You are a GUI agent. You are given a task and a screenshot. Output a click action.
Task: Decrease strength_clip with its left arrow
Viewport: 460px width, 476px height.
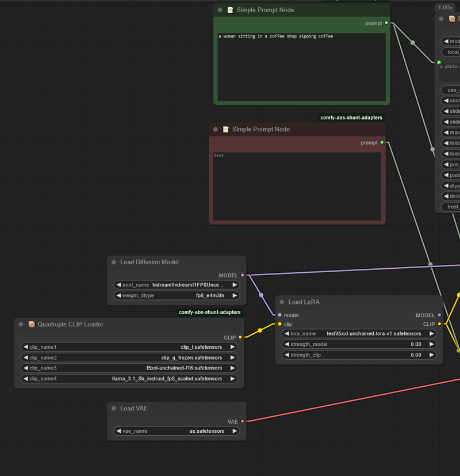pyautogui.click(x=287, y=355)
